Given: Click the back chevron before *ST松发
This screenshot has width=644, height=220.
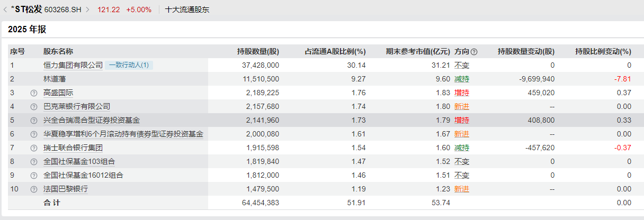Looking at the screenshot, I should coord(5,10).
